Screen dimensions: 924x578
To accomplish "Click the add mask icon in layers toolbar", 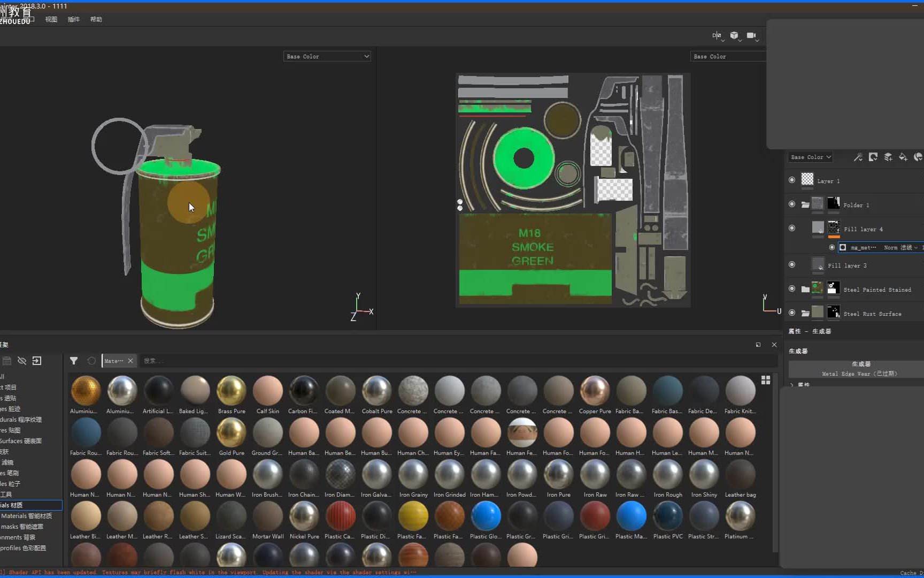I will click(x=873, y=157).
